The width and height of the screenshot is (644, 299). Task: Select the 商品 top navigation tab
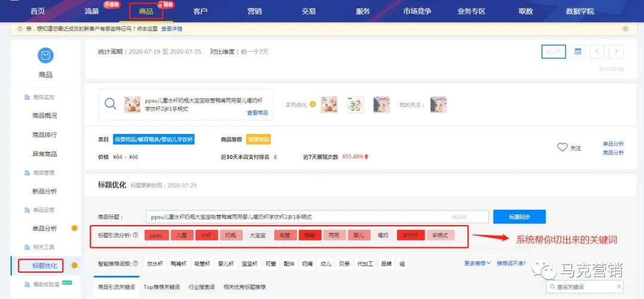pos(146,11)
